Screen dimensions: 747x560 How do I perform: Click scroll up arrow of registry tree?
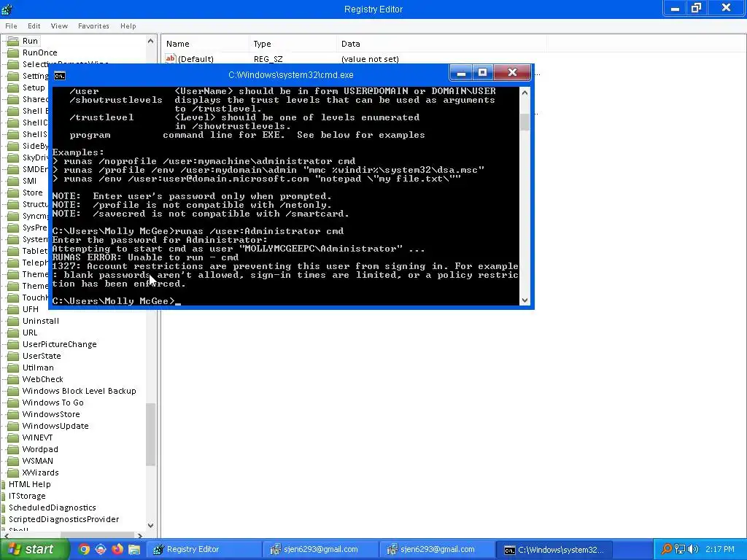pyautogui.click(x=150, y=41)
